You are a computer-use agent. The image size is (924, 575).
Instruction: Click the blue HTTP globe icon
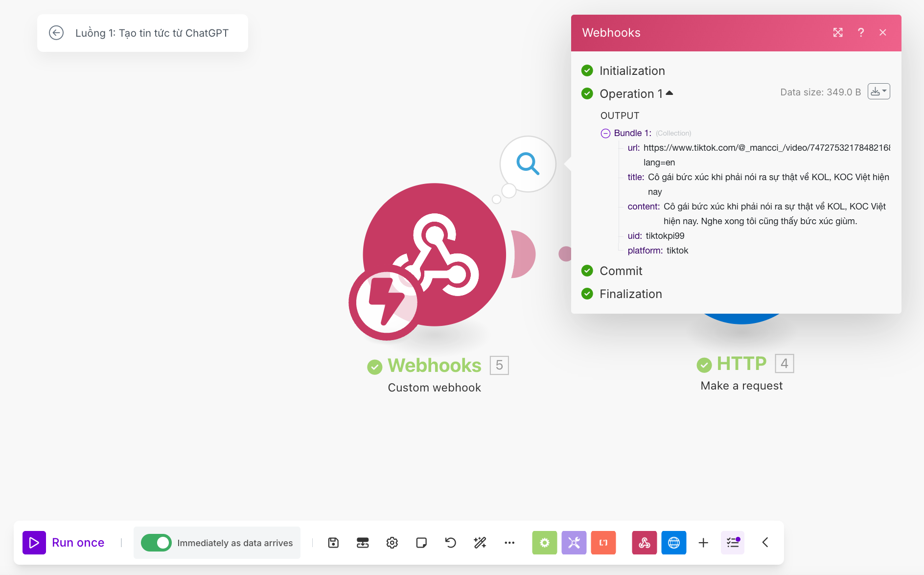tap(673, 543)
